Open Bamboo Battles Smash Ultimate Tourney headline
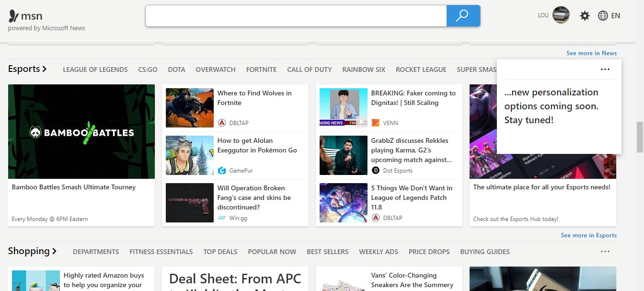Screen dimensions: 644x291 (74, 187)
